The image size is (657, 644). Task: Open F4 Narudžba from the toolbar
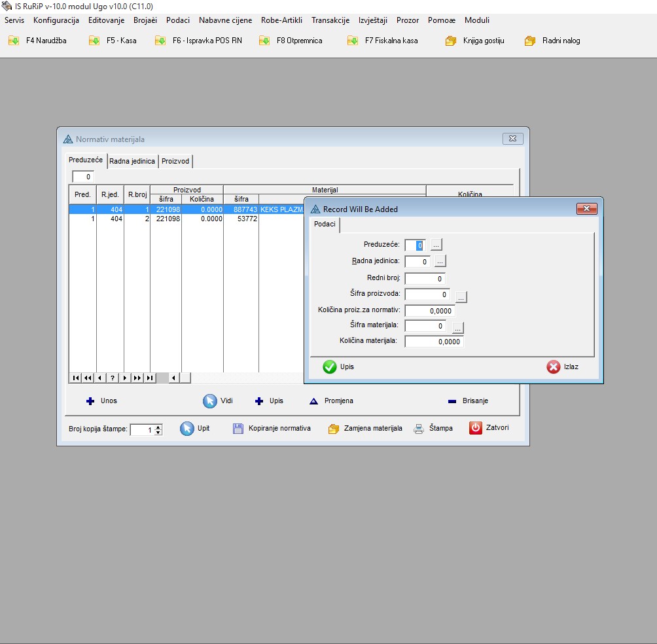[x=37, y=41]
